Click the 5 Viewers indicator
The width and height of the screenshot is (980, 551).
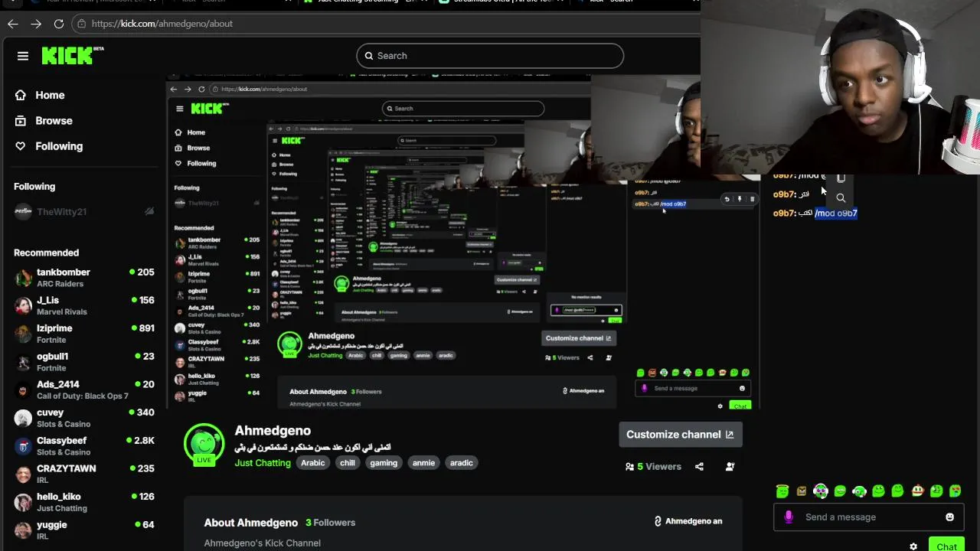pyautogui.click(x=653, y=467)
